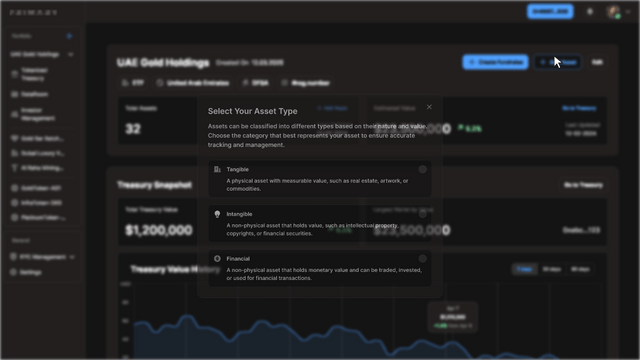Click the 'Select Your Asset Type' heading
The width and height of the screenshot is (640, 360).
click(x=253, y=111)
